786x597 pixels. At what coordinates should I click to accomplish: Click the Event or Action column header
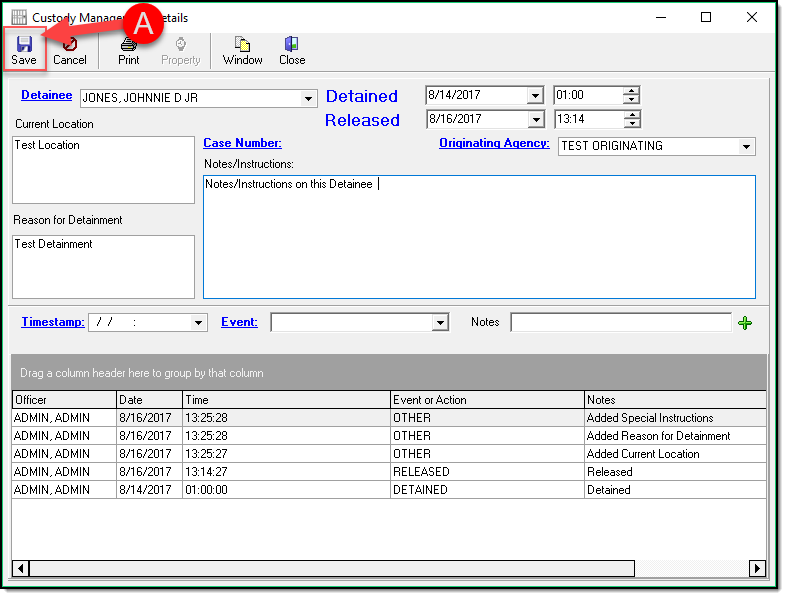point(487,399)
